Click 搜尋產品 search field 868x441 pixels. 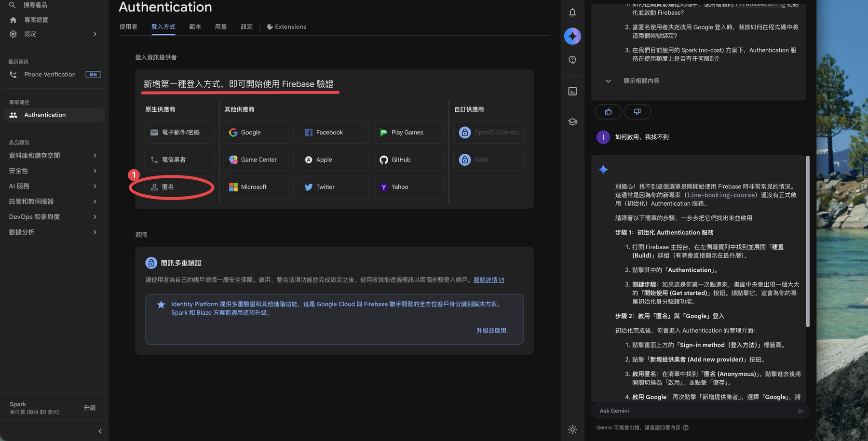click(36, 5)
